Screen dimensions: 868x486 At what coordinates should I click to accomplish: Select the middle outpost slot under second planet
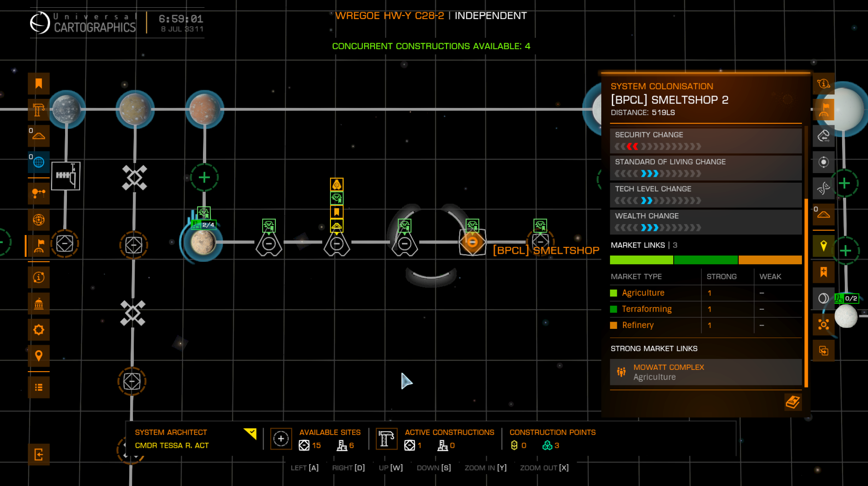tap(134, 245)
